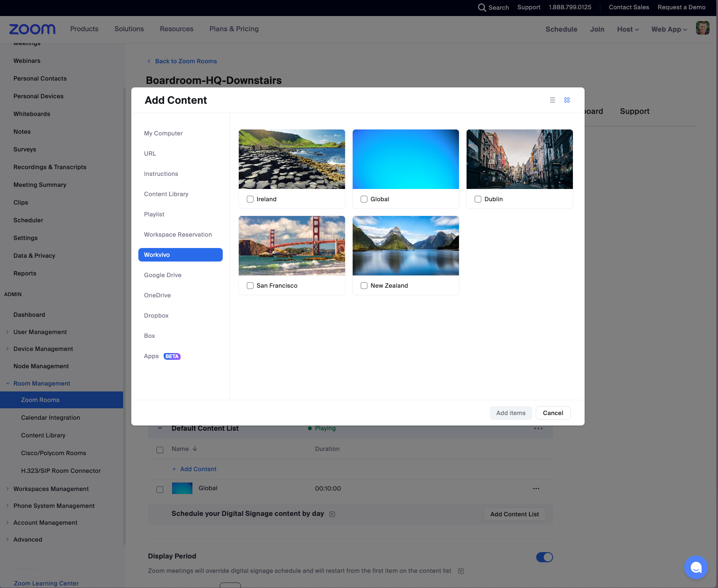Toggle the Display Period switch
This screenshot has height=588, width=718.
545,557
